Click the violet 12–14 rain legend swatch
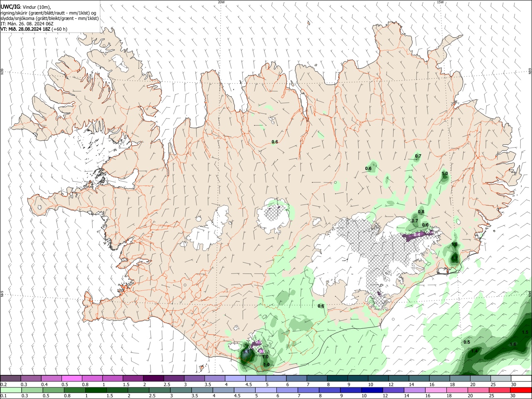The width and height of the screenshot is (532, 399). point(393,390)
